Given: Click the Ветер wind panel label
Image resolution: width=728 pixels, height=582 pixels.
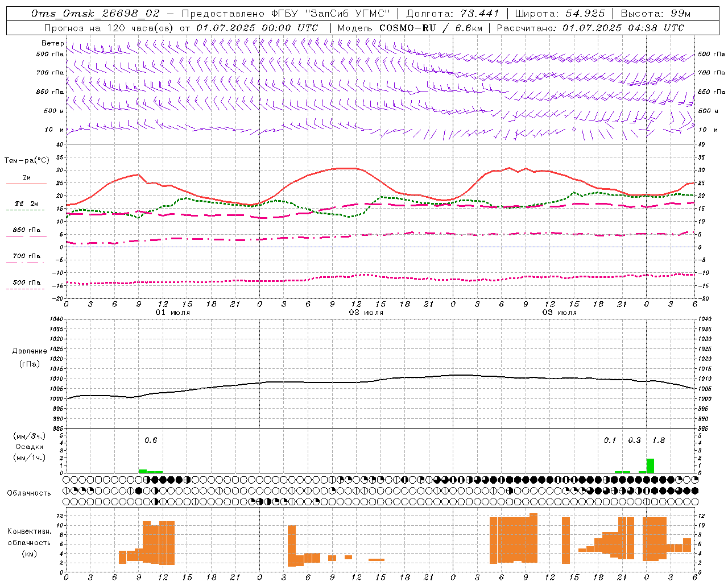Looking at the screenshot, I should click(52, 43).
